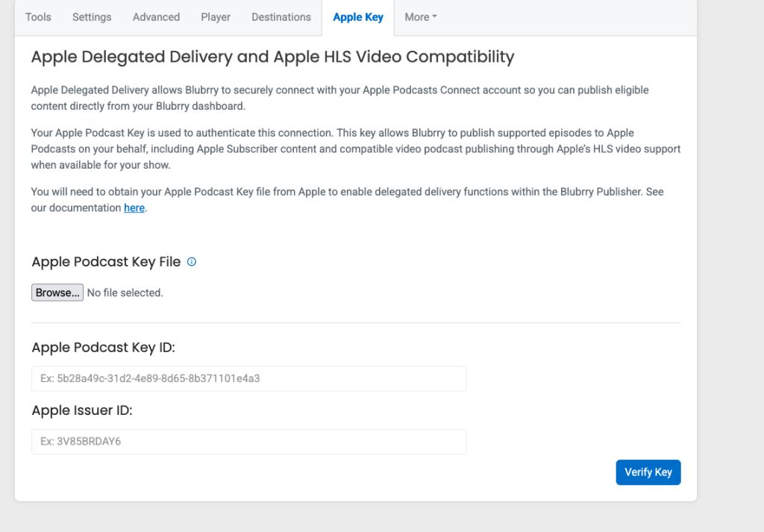
Task: Click the 'Apple Issuer ID:' label
Action: (x=82, y=410)
